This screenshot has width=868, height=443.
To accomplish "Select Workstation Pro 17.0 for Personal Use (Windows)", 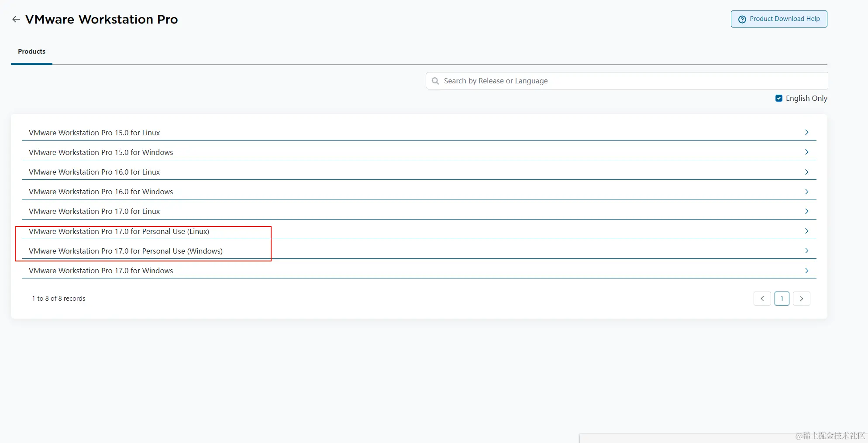I will (126, 251).
